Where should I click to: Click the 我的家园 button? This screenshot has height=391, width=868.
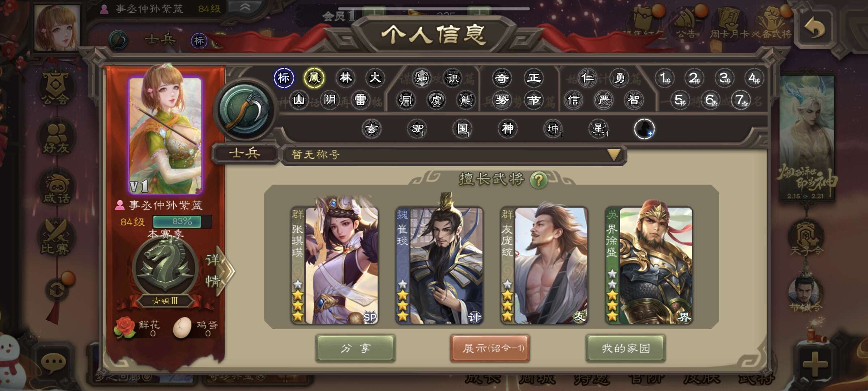click(x=625, y=348)
